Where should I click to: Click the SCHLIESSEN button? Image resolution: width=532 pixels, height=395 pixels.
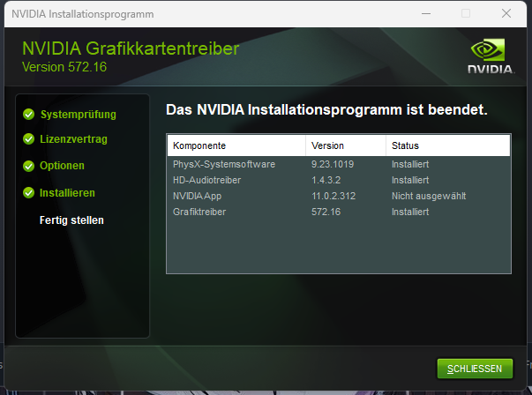point(475,369)
